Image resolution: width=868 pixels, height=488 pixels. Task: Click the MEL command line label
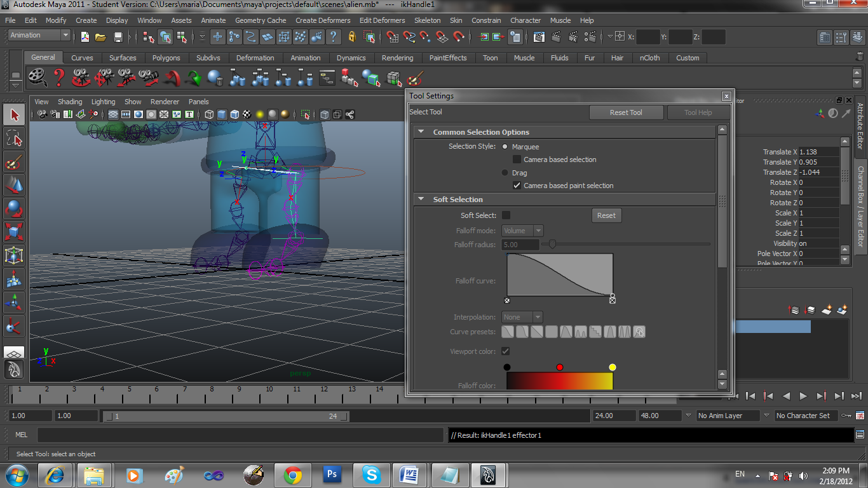[21, 435]
